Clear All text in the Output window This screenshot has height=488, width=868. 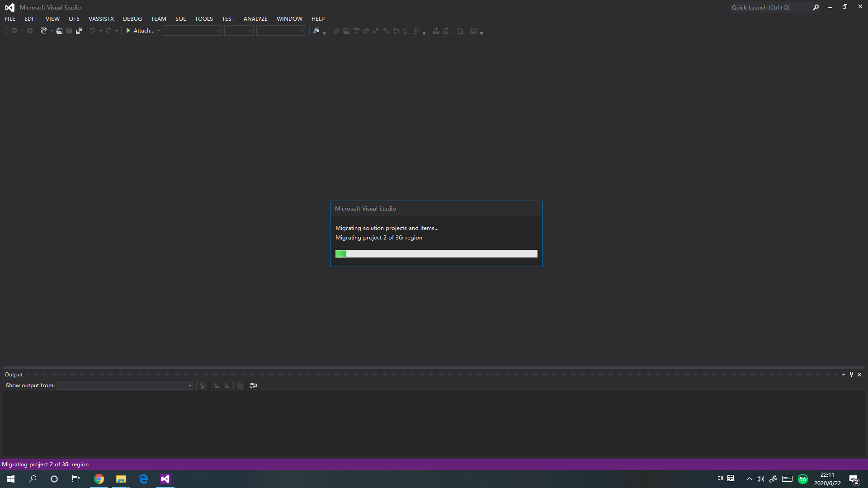pos(240,385)
